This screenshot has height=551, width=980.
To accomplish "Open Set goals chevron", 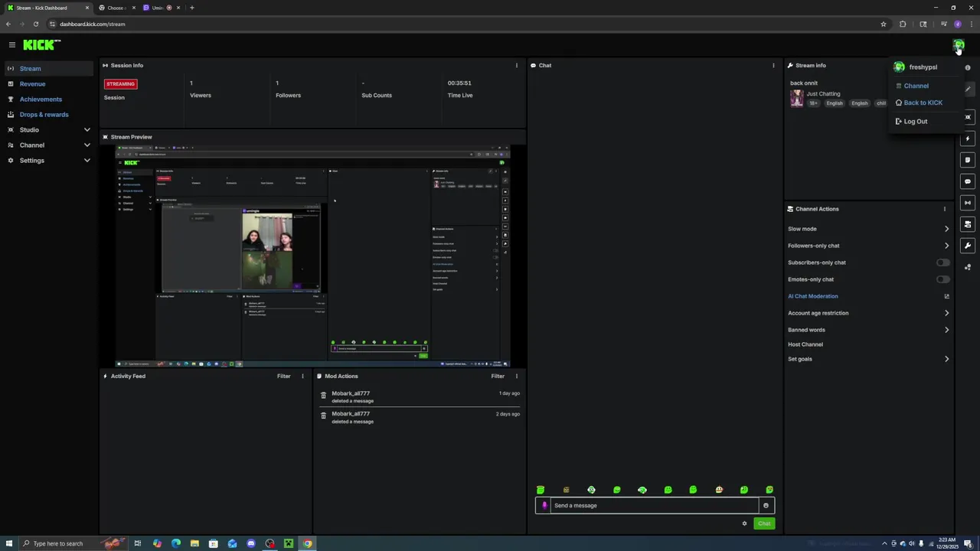I will coord(946,359).
